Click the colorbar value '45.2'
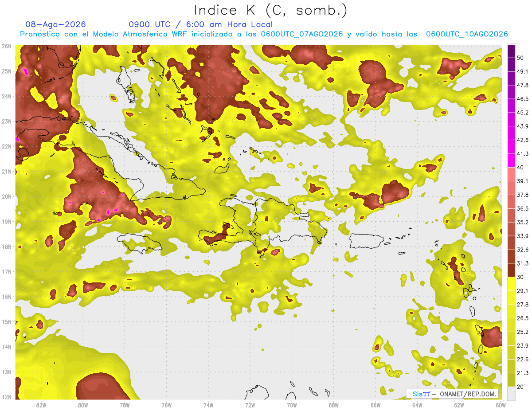This screenshot has height=411, width=532. (x=523, y=113)
